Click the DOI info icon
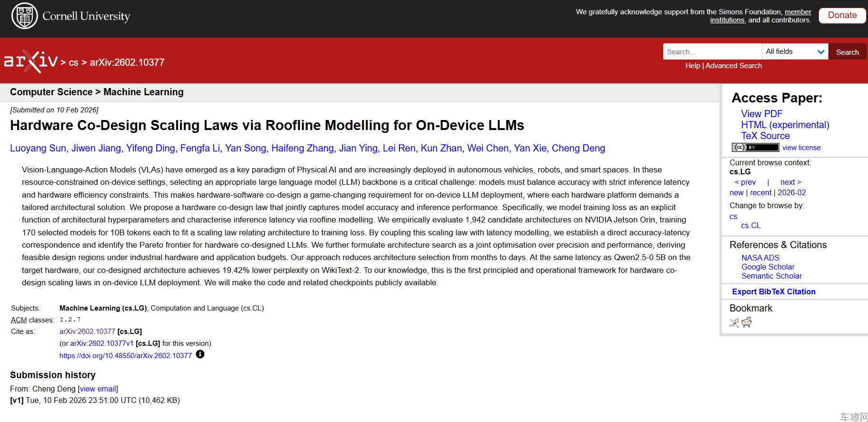868x422 pixels. [x=200, y=354]
